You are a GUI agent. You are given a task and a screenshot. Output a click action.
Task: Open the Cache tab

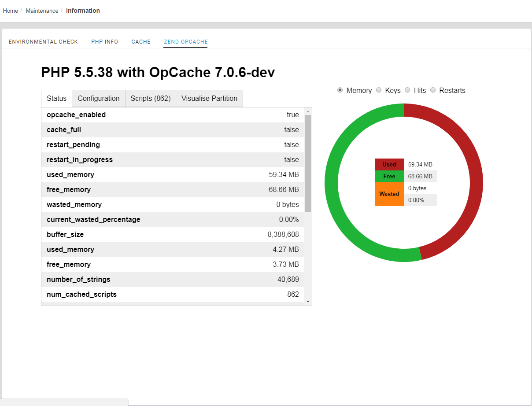pos(141,42)
